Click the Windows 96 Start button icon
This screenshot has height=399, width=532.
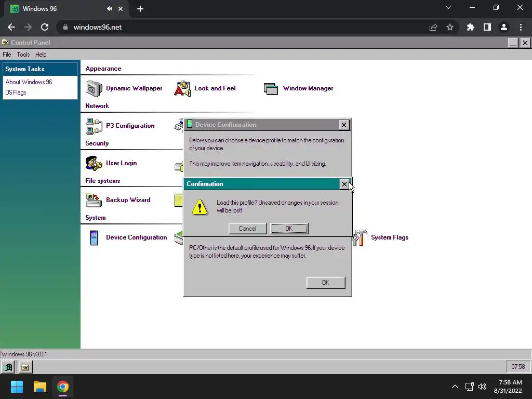8,367
